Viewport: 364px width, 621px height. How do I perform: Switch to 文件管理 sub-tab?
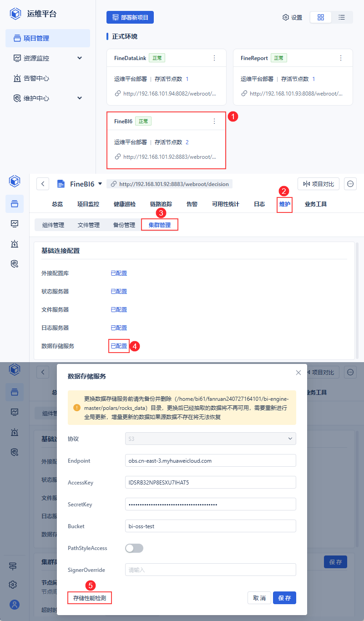(89, 225)
